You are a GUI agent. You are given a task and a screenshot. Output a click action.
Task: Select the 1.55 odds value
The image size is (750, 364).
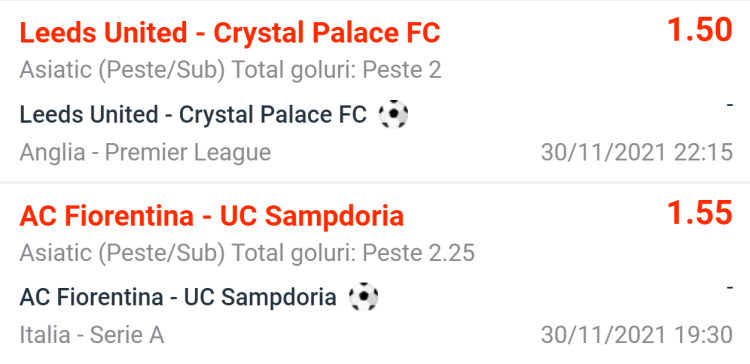(700, 212)
